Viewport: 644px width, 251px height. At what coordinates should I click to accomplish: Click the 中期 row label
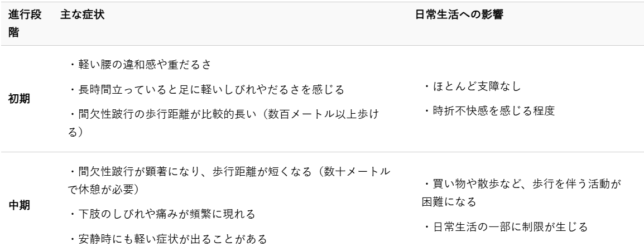click(x=20, y=205)
